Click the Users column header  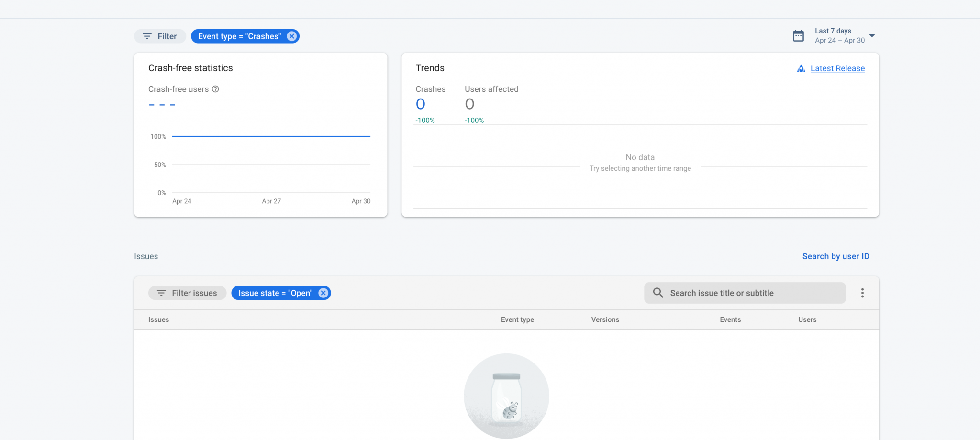click(807, 319)
